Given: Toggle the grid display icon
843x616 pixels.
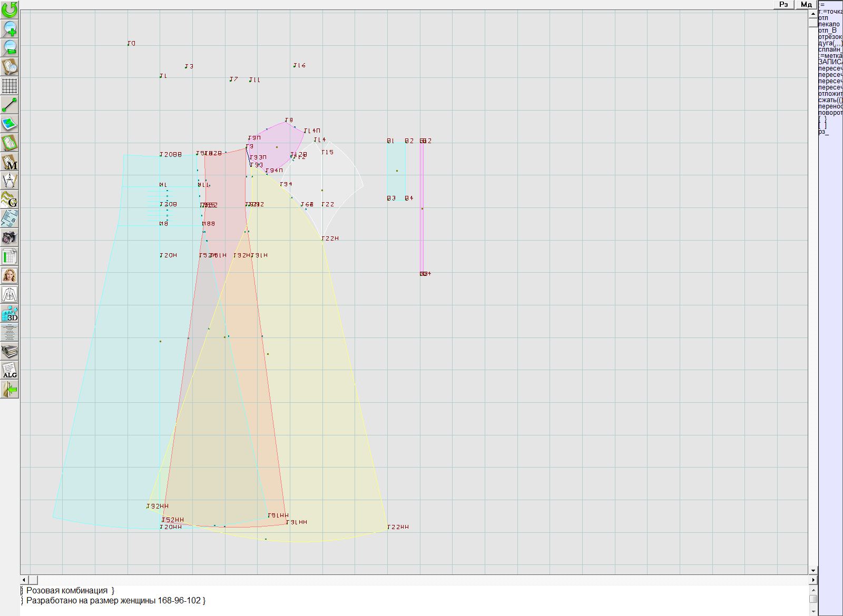Looking at the screenshot, I should (x=9, y=86).
